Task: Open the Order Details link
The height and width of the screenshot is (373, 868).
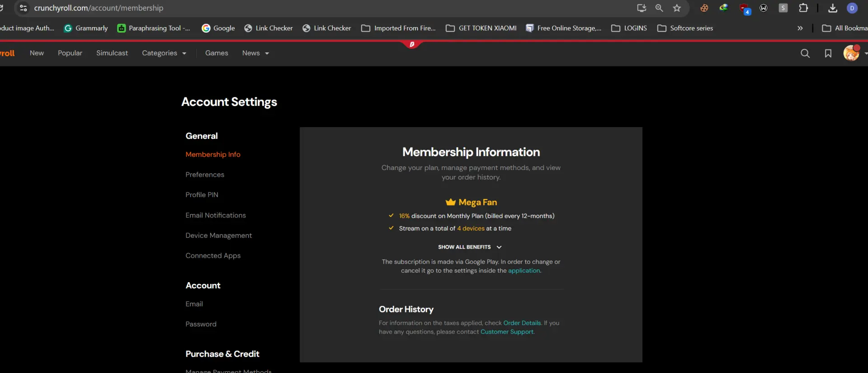Action: (x=522, y=323)
